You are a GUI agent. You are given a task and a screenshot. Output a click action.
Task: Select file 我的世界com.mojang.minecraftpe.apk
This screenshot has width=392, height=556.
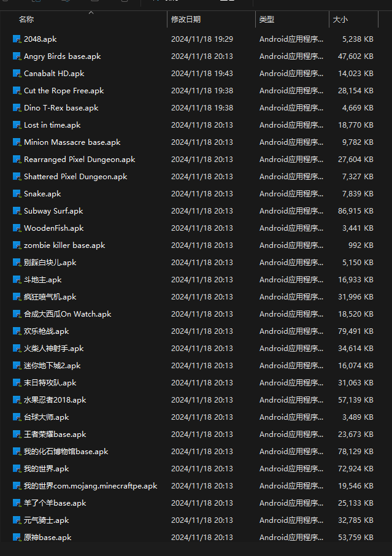90,486
